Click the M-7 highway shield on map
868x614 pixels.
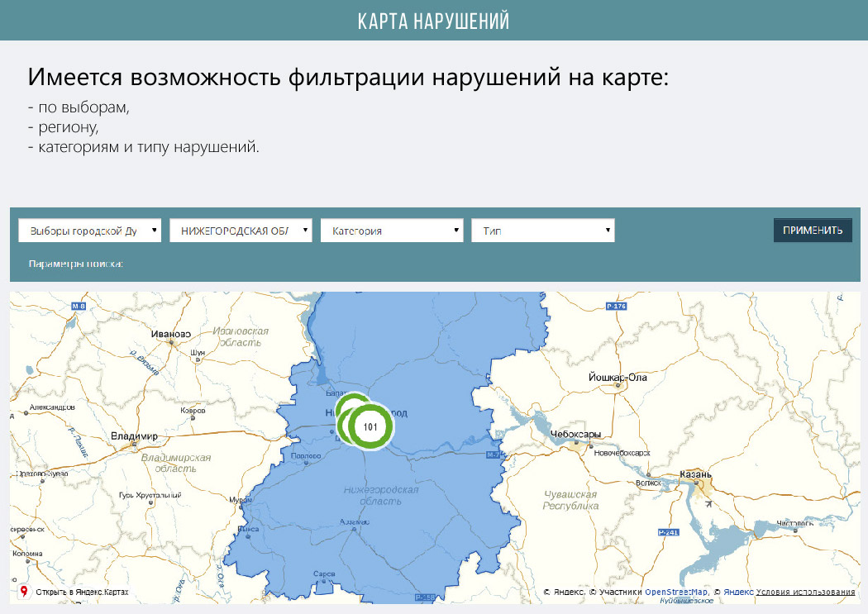(x=494, y=455)
